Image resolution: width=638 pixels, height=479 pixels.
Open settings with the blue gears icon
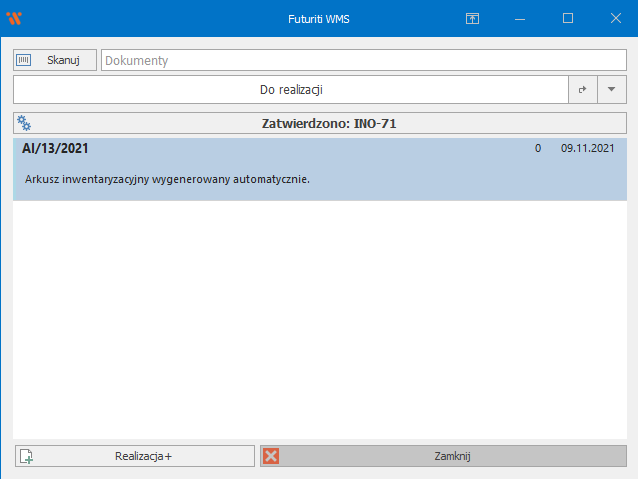[x=25, y=124]
